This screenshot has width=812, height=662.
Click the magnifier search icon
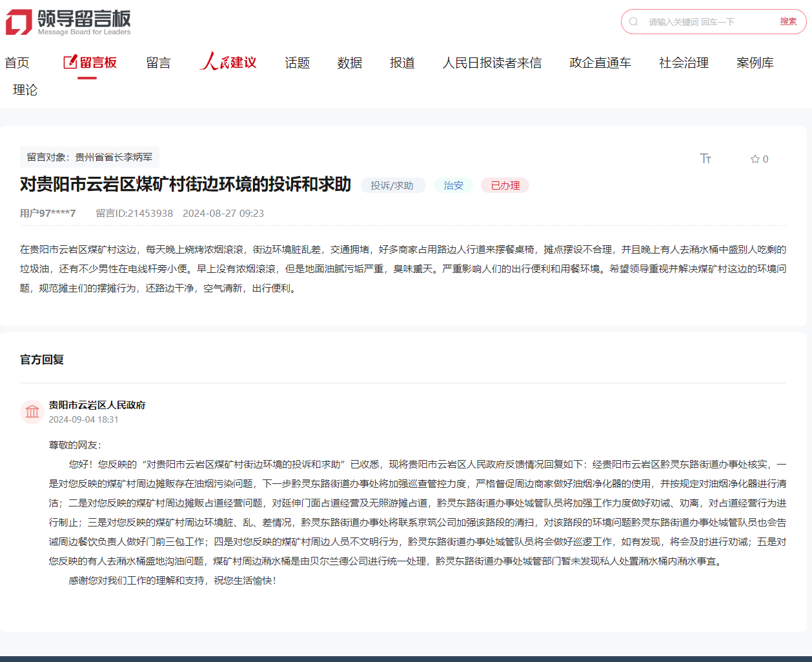point(634,21)
